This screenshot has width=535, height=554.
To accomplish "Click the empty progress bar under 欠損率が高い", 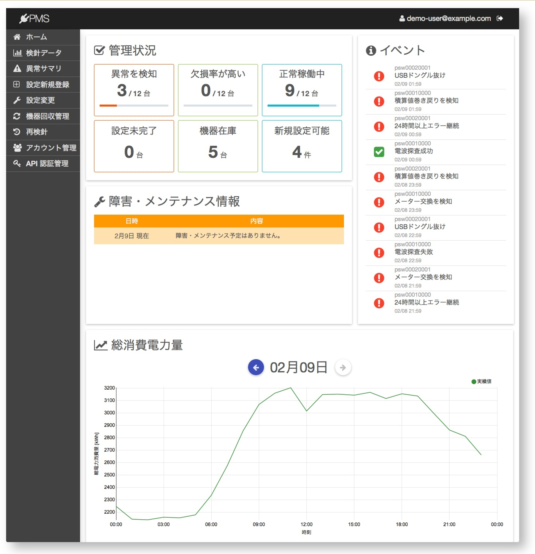I will (218, 105).
